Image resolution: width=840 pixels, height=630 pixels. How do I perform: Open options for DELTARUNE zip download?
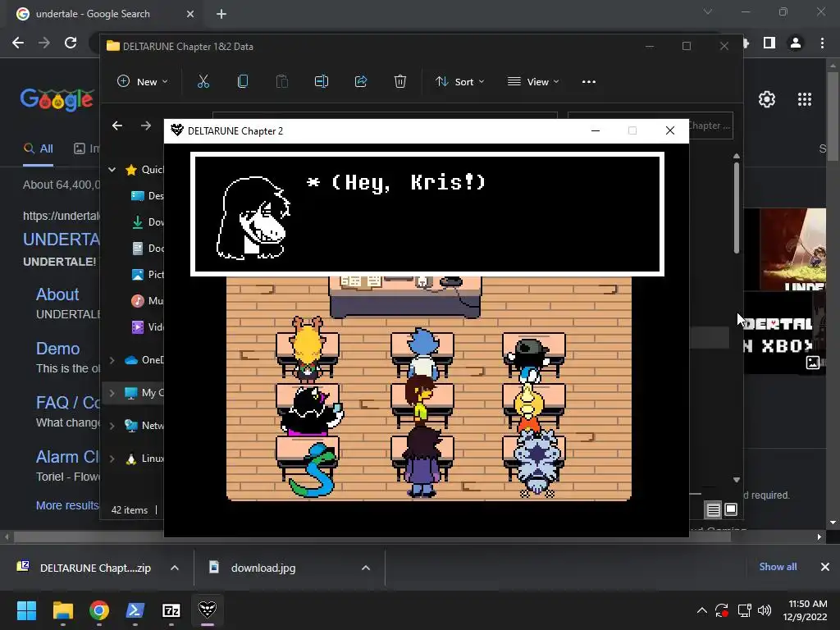coord(175,568)
